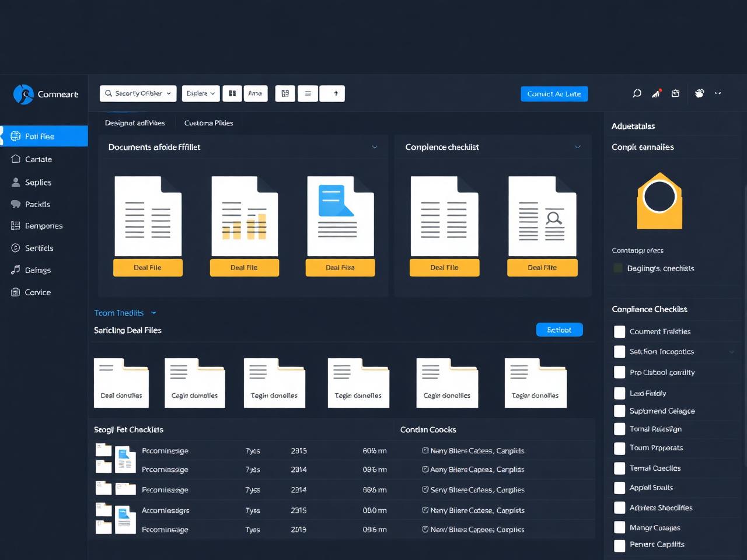Switch to Designat adfiviaes tab

(x=135, y=123)
